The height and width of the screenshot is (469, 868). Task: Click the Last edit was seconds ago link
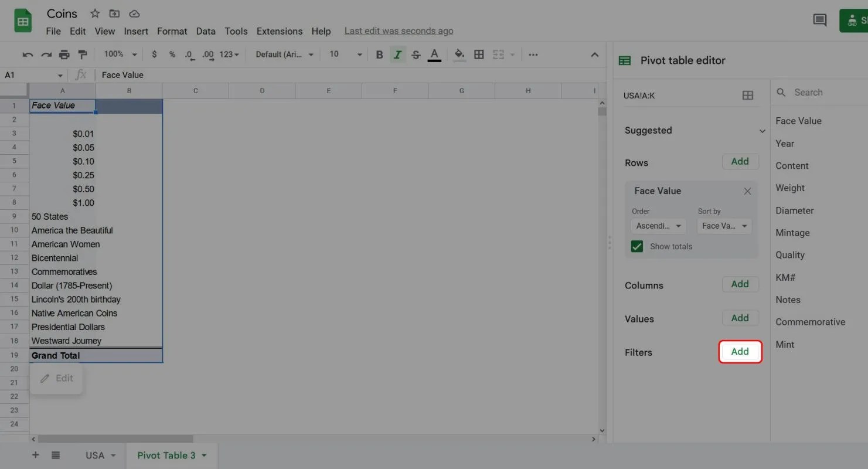click(399, 30)
